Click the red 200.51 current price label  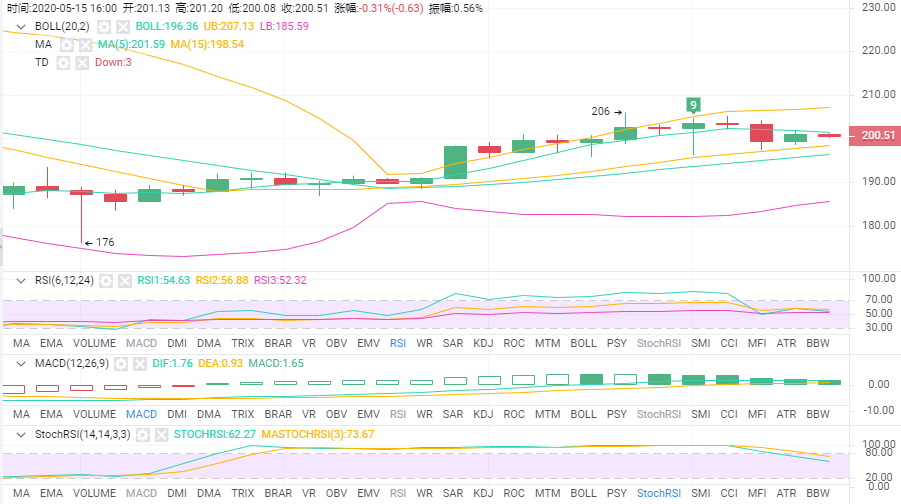874,137
